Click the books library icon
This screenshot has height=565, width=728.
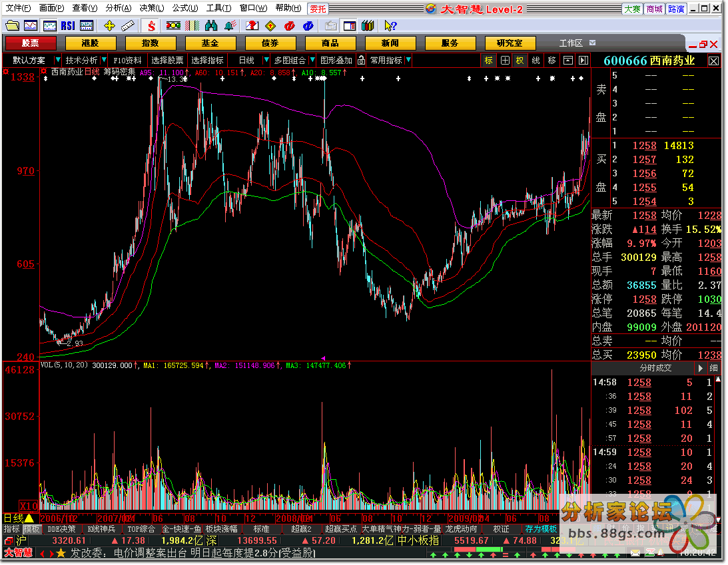point(368,26)
